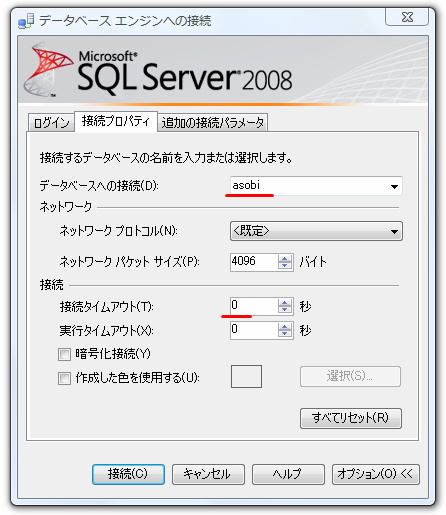Increase the 接続タイムアウト seconds

[x=285, y=303]
